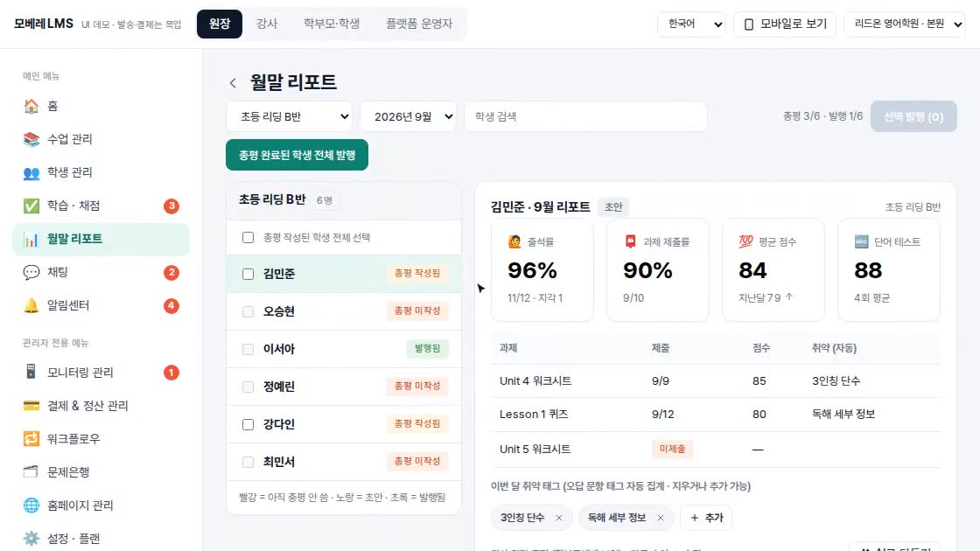Image resolution: width=980 pixels, height=551 pixels.
Task: Open 워크플로우 from the sidebar menu
Action: point(101,438)
